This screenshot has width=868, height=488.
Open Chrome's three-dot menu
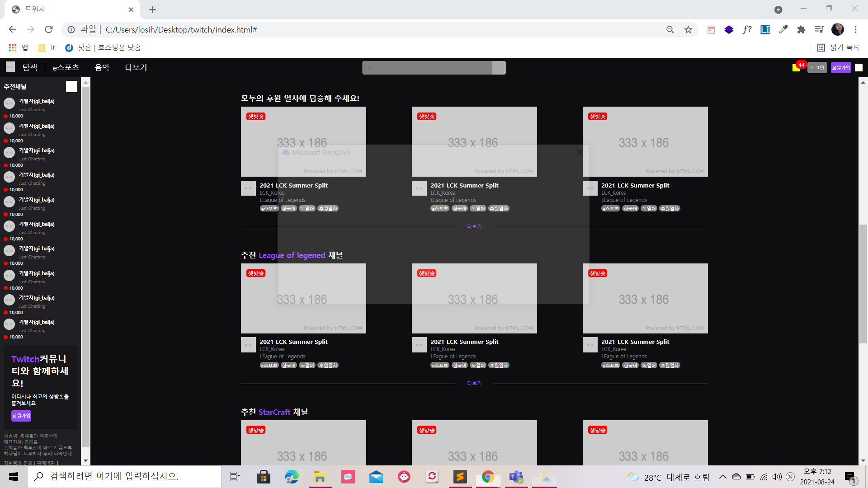click(x=855, y=29)
